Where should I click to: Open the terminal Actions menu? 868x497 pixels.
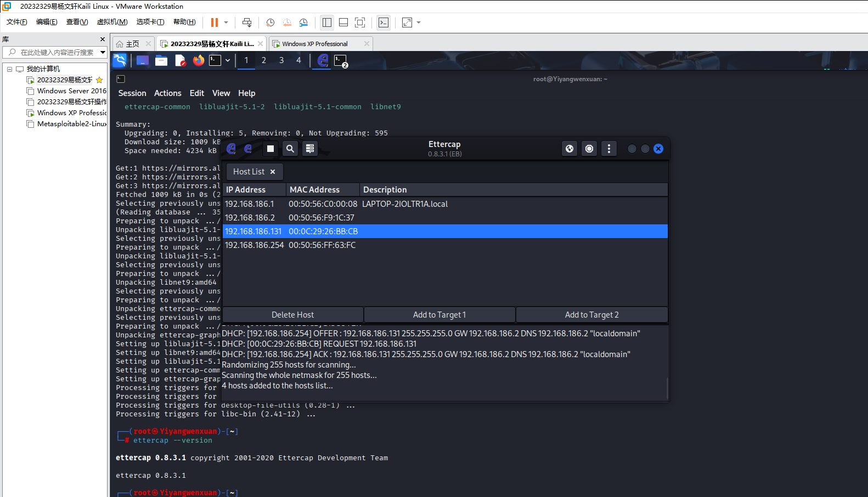coord(168,93)
